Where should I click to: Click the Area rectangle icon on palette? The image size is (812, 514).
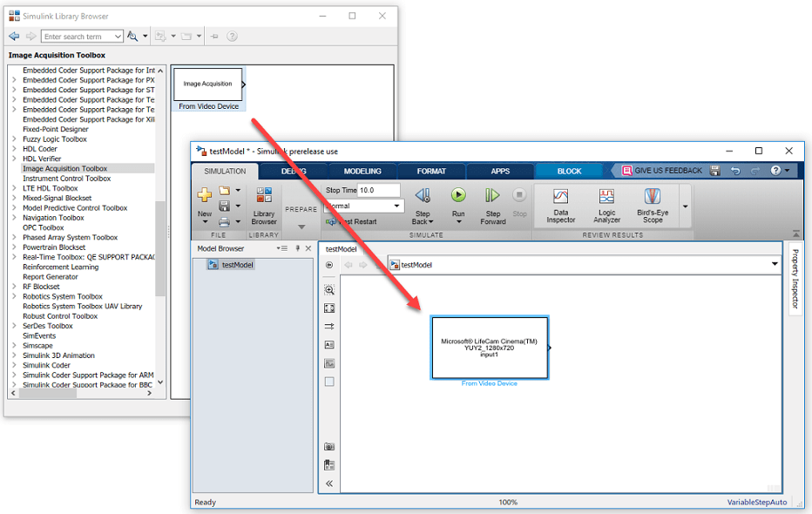(329, 382)
